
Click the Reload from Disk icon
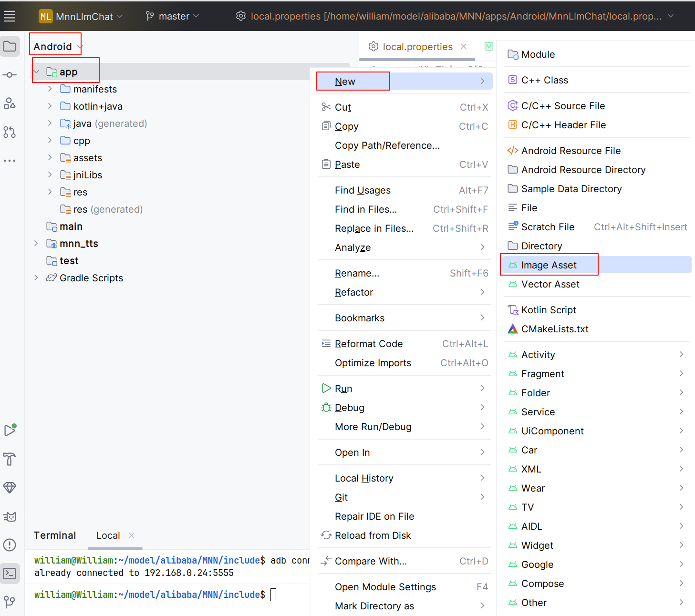point(326,535)
